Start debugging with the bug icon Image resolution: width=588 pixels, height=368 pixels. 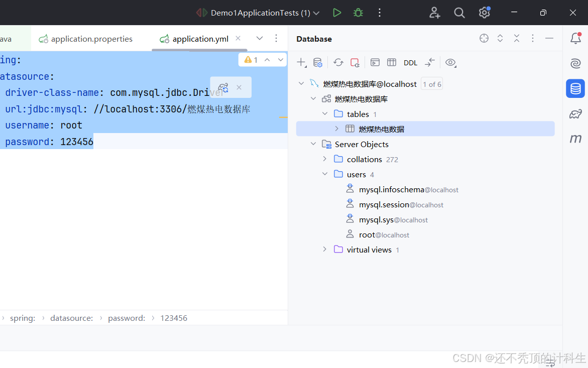click(358, 13)
